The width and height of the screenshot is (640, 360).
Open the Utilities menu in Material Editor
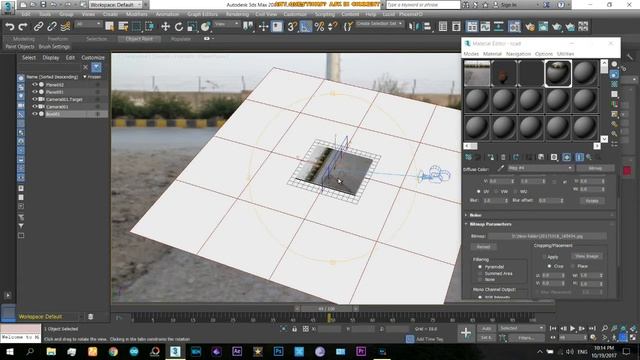coord(565,54)
